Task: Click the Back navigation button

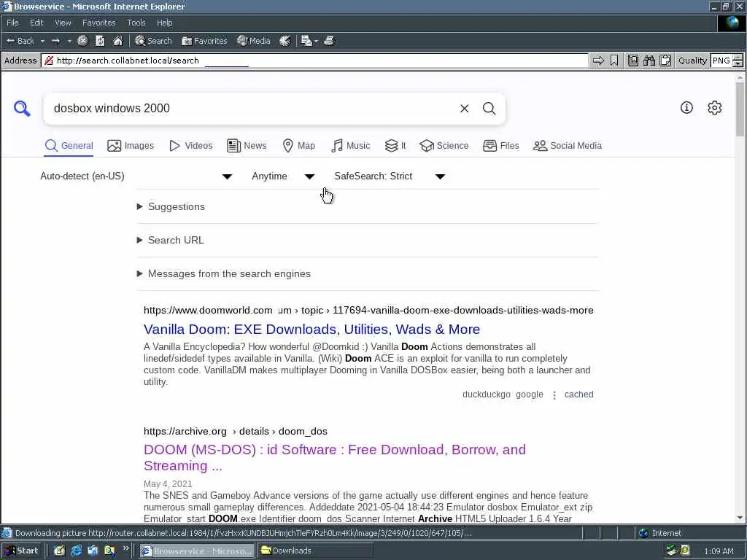Action: point(20,41)
